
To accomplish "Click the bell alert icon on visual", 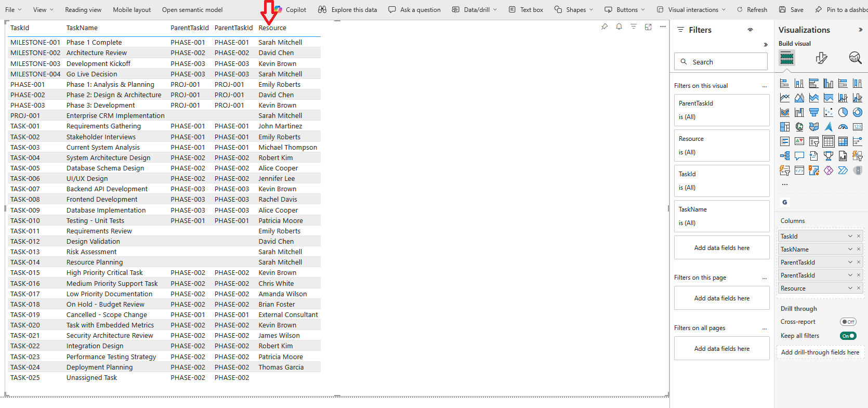I will (619, 27).
